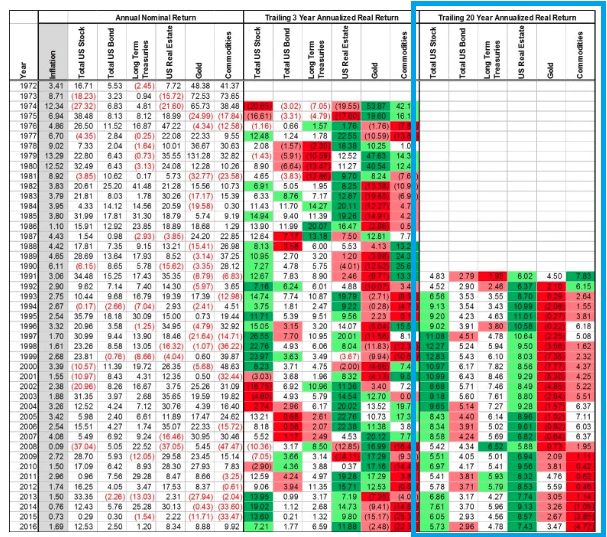Screen dimensions: 607x537
Task: Select the Year column header
Action: click(x=11, y=71)
